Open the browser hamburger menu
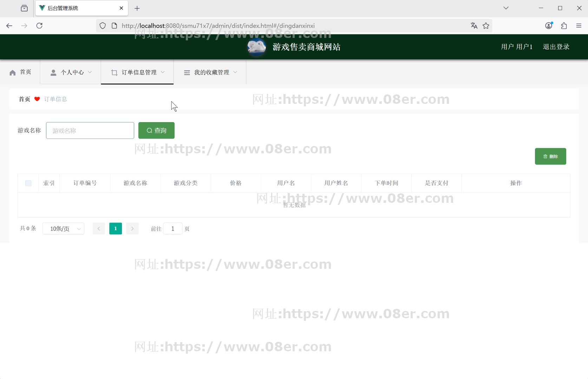588x379 pixels. point(579,26)
